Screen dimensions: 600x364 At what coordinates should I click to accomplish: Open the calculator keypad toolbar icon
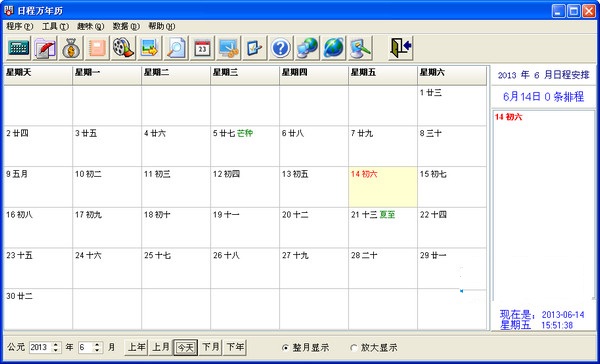(18, 48)
